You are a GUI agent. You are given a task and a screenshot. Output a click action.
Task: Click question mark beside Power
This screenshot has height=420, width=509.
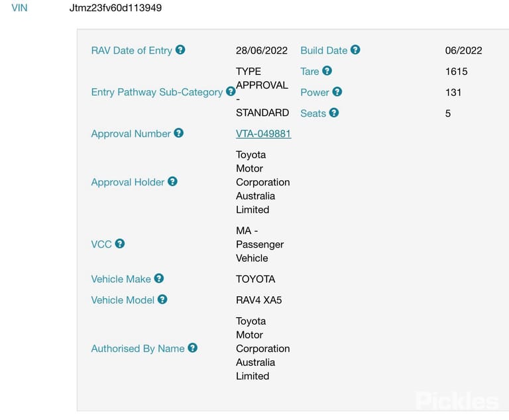[x=337, y=91]
